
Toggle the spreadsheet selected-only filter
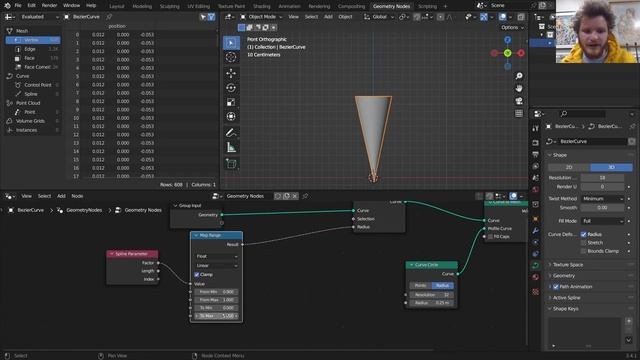click(203, 17)
